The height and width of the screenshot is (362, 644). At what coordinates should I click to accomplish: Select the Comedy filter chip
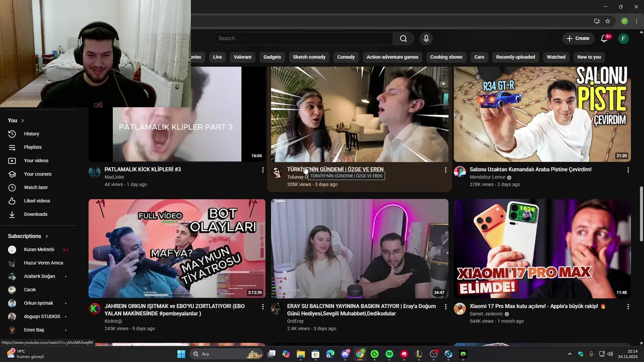[346, 57]
